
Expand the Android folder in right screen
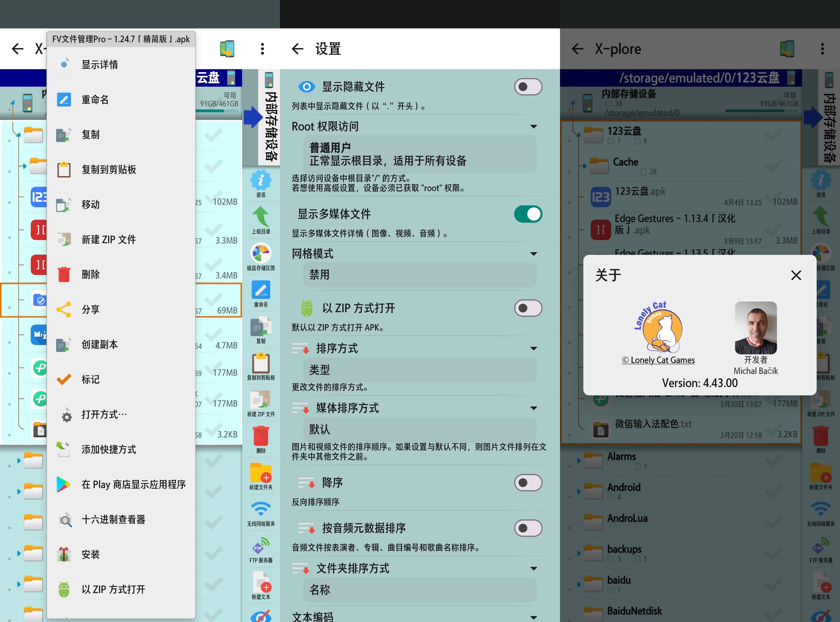point(579,491)
